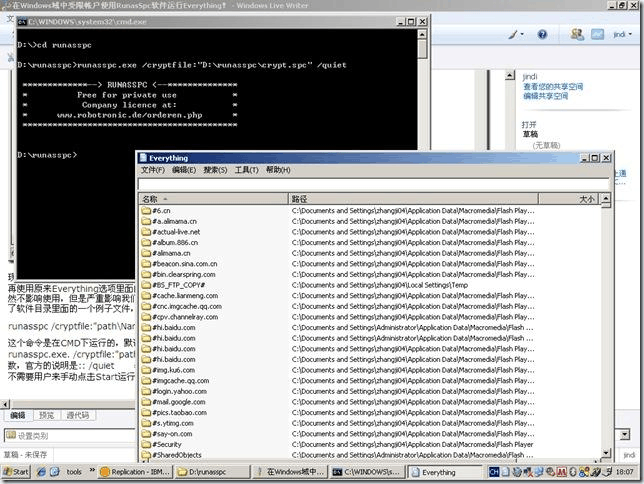Switch to the 预览 tab in Live Writer
Screen dimensions: 644x484
click(x=46, y=415)
